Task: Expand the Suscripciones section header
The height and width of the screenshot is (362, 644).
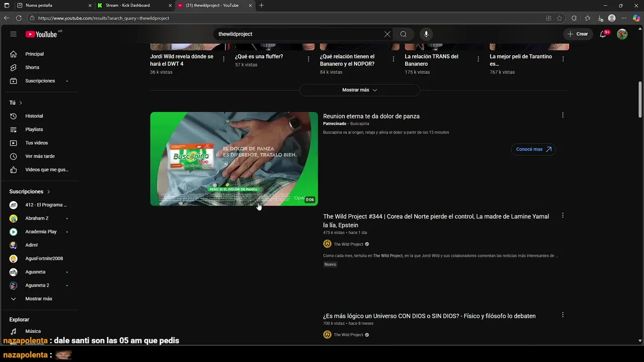Action: pos(30,192)
